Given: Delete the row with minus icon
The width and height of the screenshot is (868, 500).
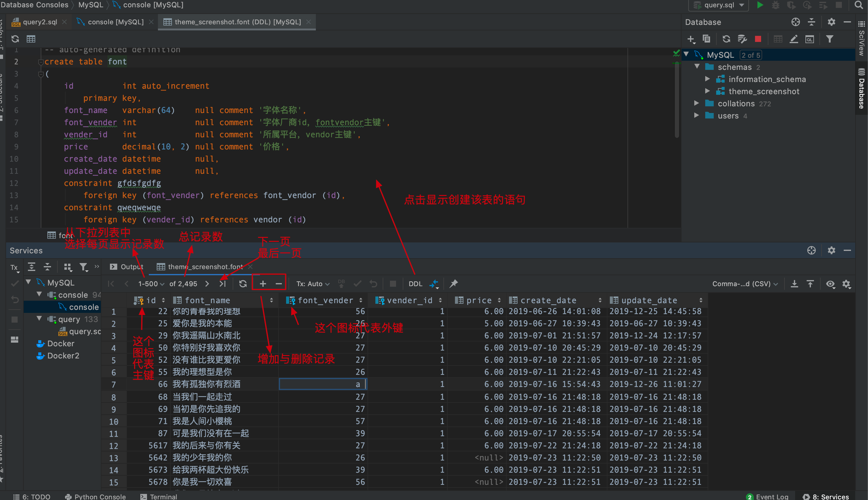Looking at the screenshot, I should [279, 284].
